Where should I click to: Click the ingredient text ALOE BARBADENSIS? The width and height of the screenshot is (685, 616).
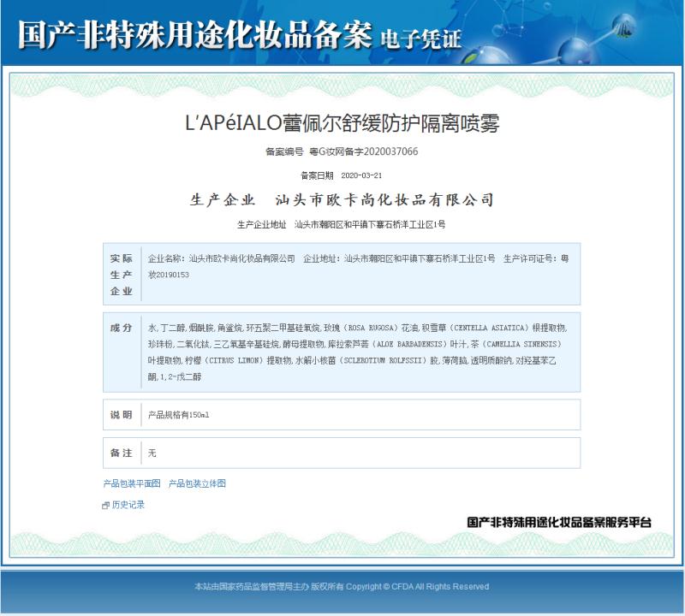(x=411, y=344)
